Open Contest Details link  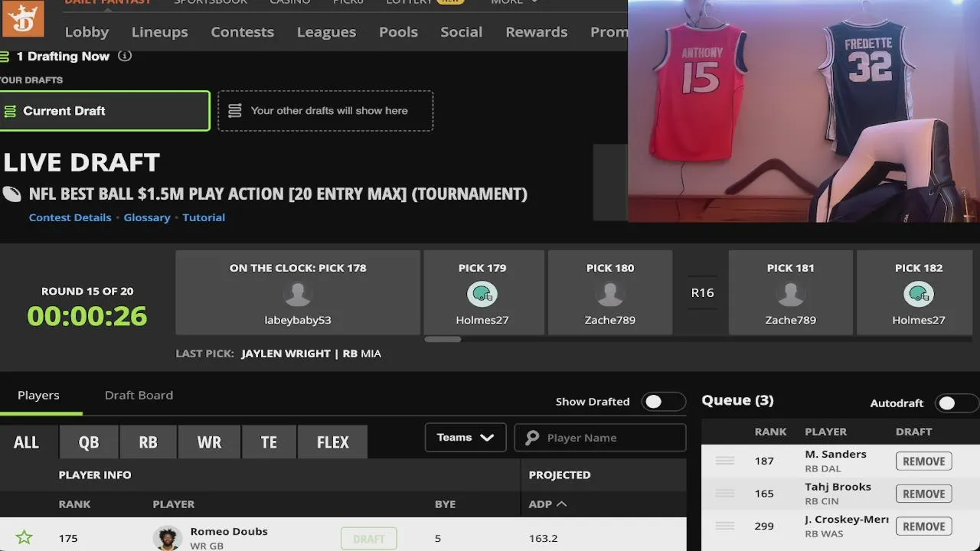pos(70,217)
